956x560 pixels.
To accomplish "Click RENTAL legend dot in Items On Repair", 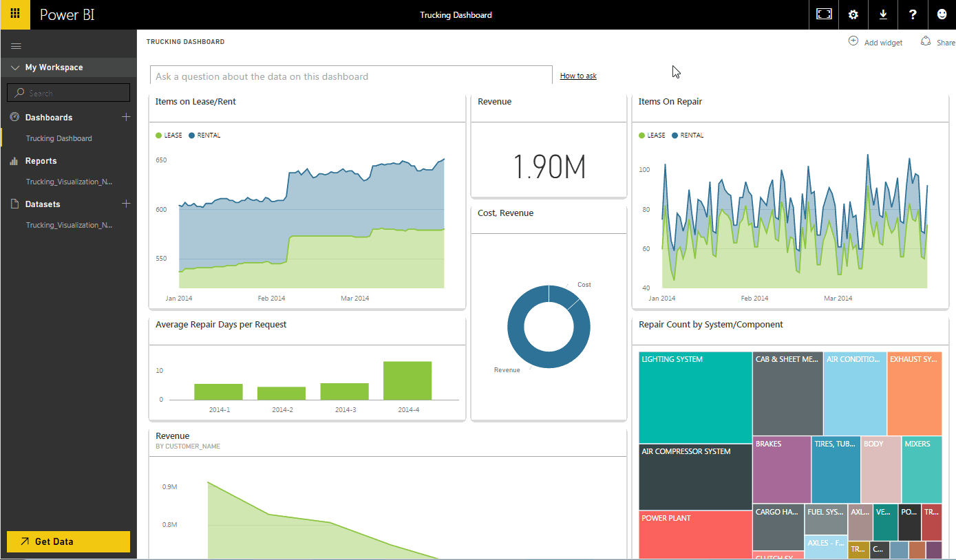I will pos(674,136).
